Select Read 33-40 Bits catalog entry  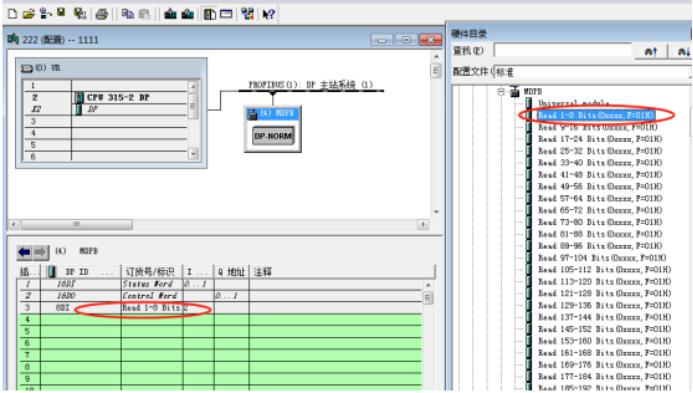[x=600, y=163]
